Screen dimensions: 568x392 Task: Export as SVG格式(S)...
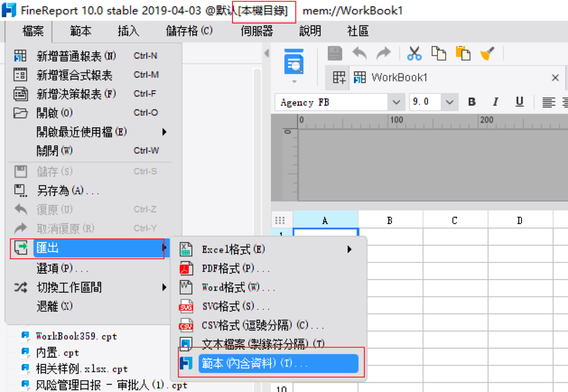(x=269, y=306)
